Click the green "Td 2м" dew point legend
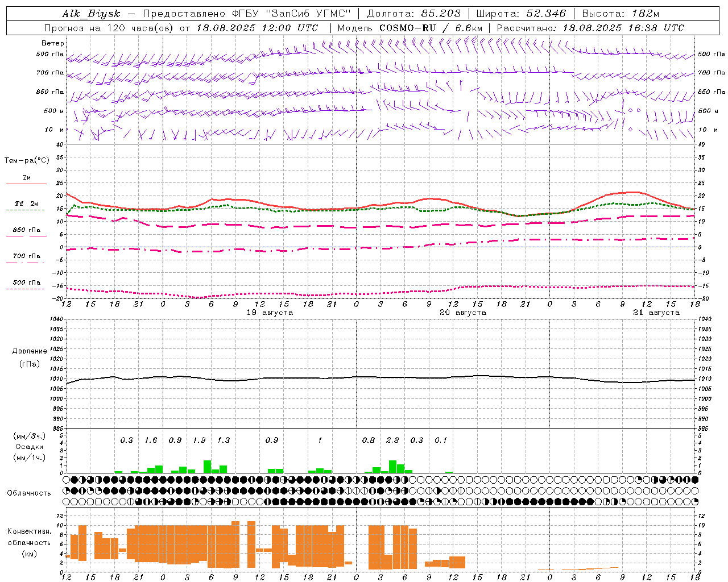 click(x=26, y=203)
